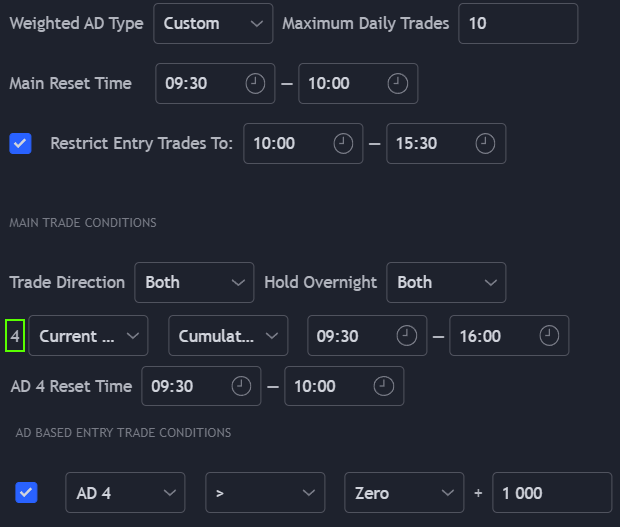Click clock icon in Main Reset Time end field
The height and width of the screenshot is (527, 620).
pos(397,84)
